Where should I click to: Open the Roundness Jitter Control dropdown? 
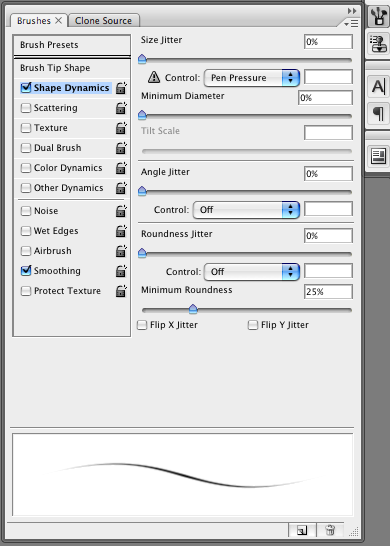[252, 272]
